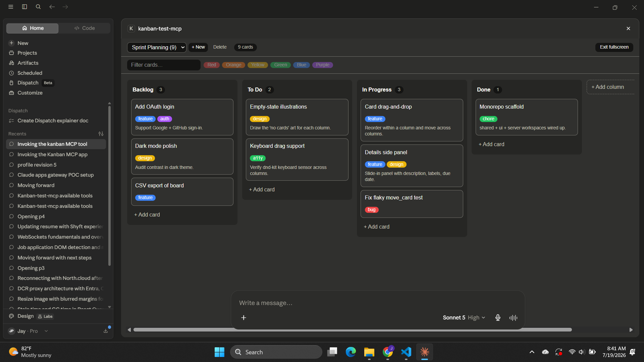Add a card to the To Do column
This screenshot has height=362, width=644.
click(x=262, y=189)
